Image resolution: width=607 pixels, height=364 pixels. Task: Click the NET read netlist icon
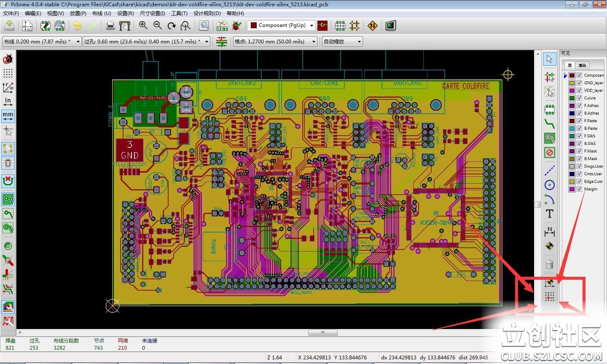click(222, 26)
